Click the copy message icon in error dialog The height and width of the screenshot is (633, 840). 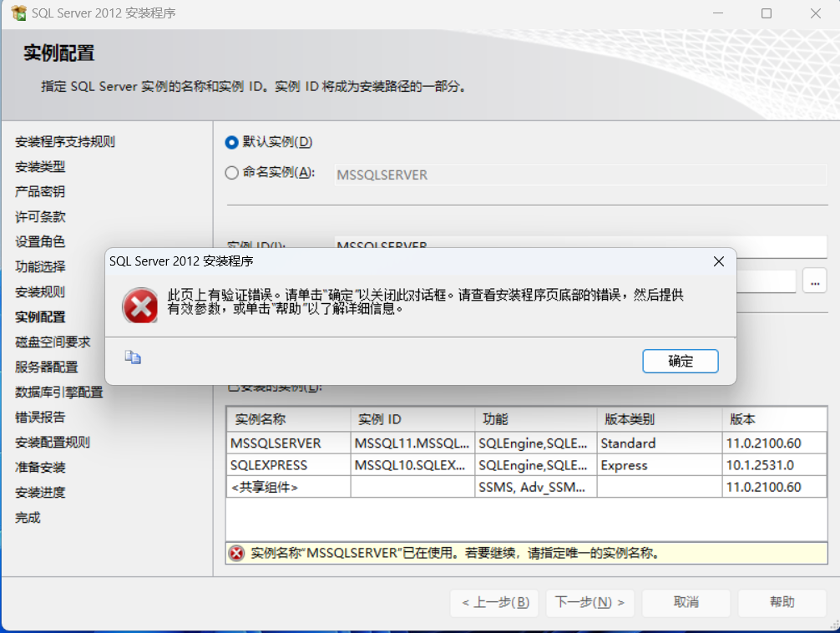(133, 357)
